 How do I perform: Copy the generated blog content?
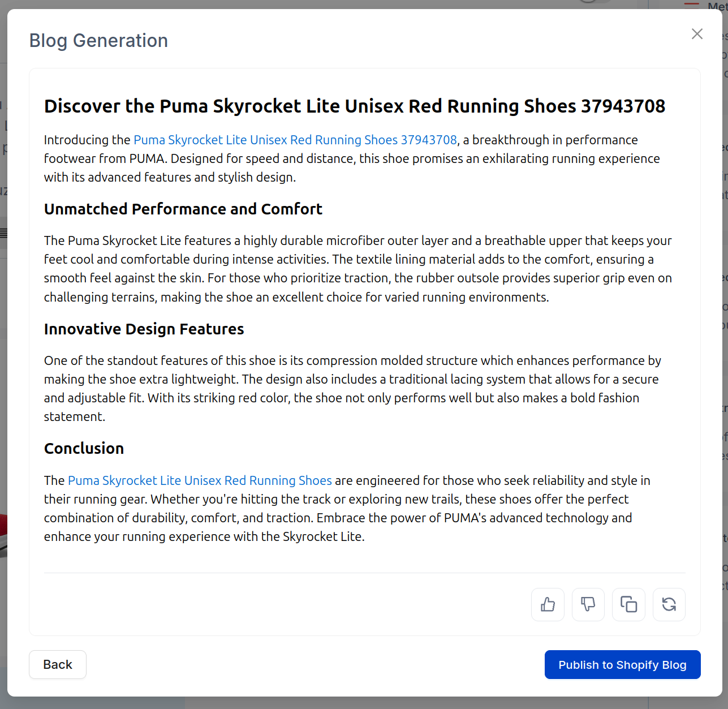628,604
